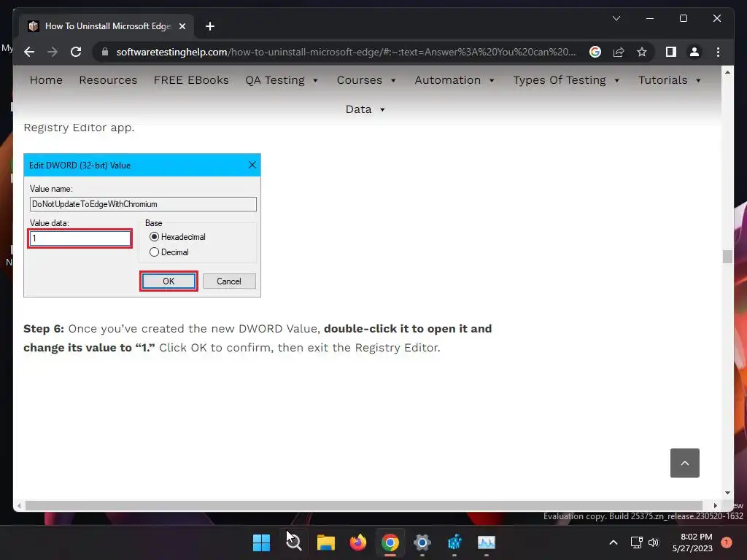Share this page icon
The width and height of the screenshot is (747, 560).
pos(619,52)
